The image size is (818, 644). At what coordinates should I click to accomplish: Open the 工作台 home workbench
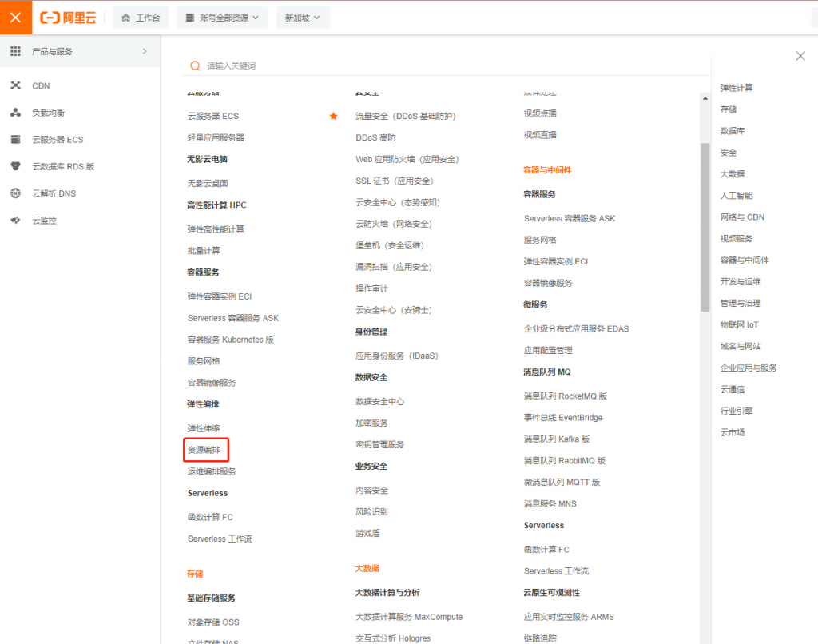141,18
